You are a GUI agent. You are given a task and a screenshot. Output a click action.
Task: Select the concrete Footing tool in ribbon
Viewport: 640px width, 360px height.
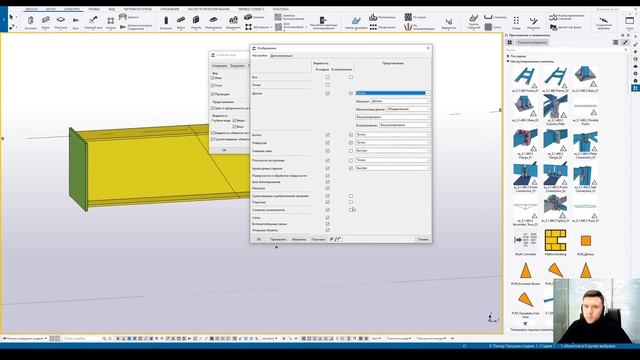233,22
